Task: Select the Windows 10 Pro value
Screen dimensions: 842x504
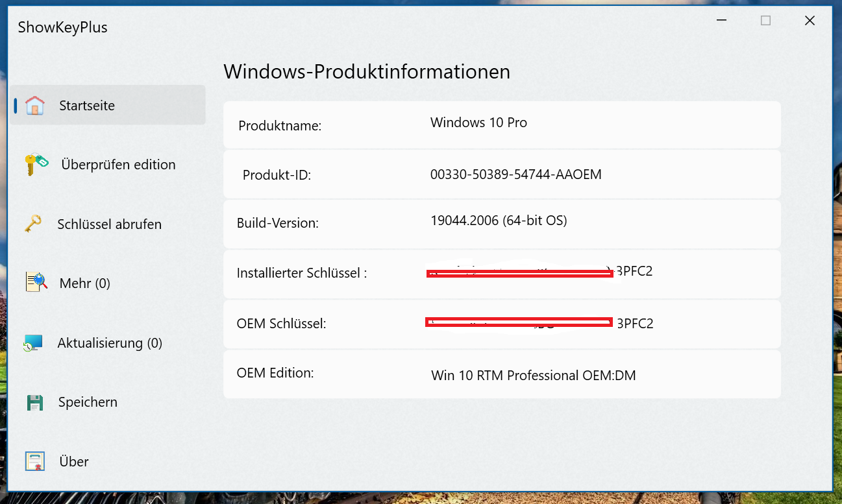Action: [478, 123]
